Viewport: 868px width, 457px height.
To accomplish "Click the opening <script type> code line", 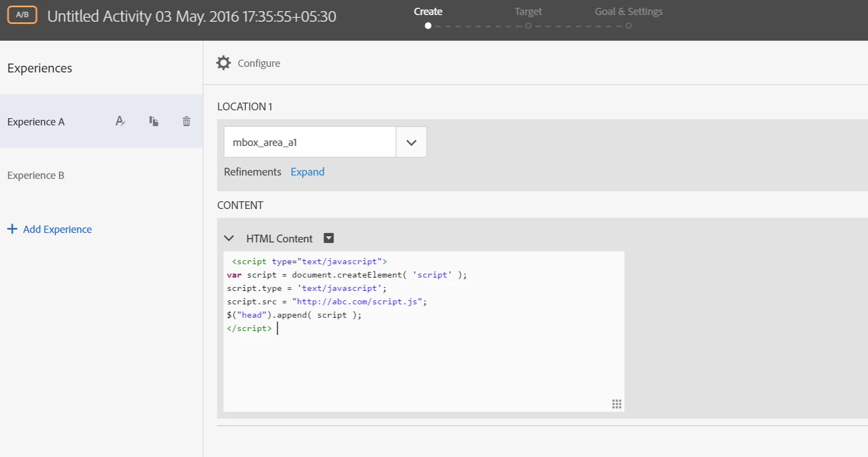I will point(309,261).
